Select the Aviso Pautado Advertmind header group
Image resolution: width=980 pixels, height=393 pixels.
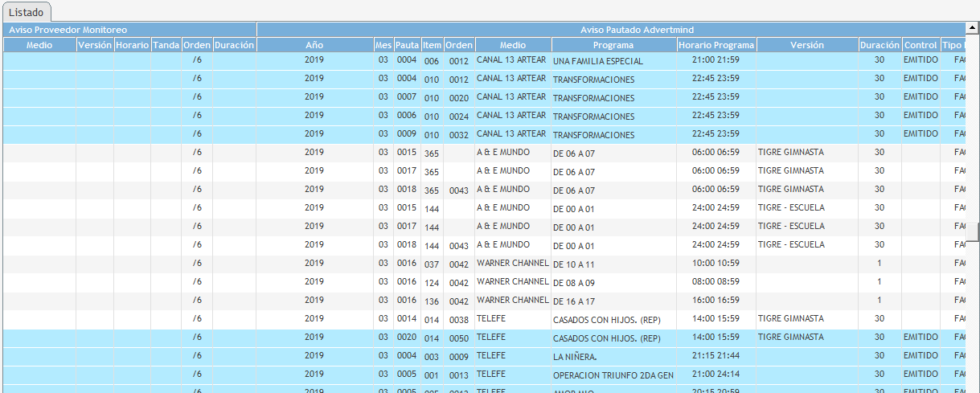pyautogui.click(x=613, y=30)
